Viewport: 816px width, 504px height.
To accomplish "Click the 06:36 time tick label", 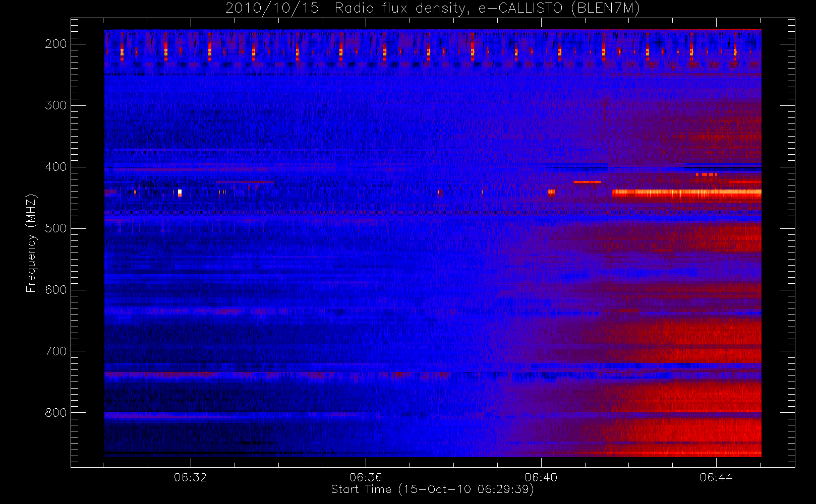I will (366, 477).
